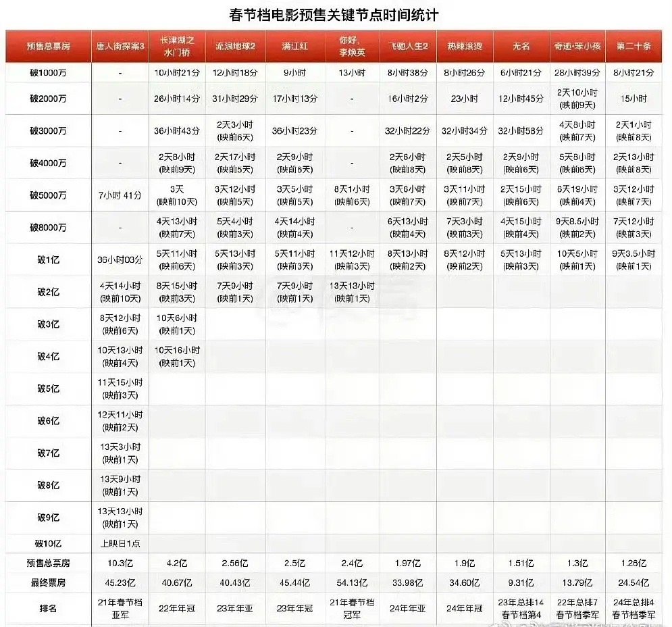Click the 28小时39分 cell

click(x=577, y=73)
